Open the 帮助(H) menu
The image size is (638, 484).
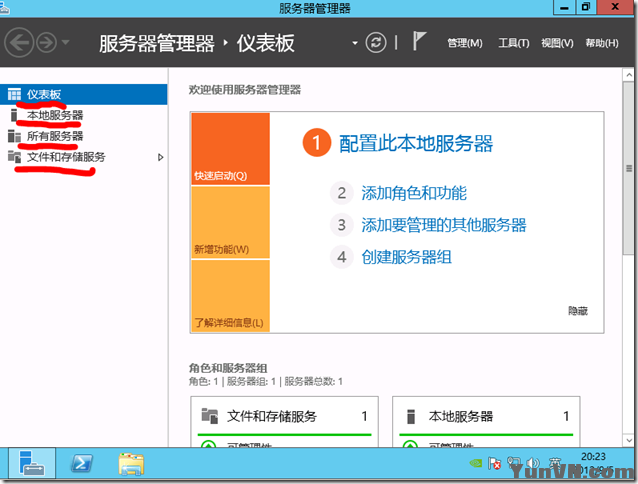(x=602, y=43)
